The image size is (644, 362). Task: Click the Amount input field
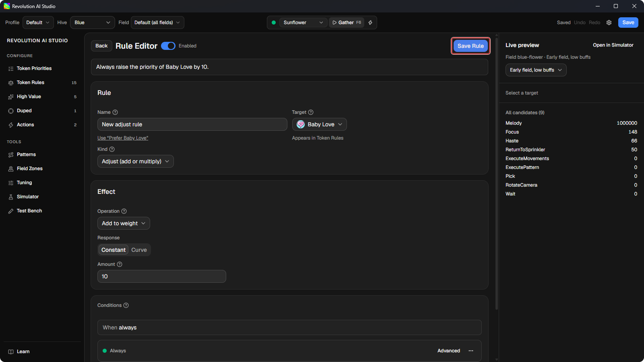tap(162, 276)
